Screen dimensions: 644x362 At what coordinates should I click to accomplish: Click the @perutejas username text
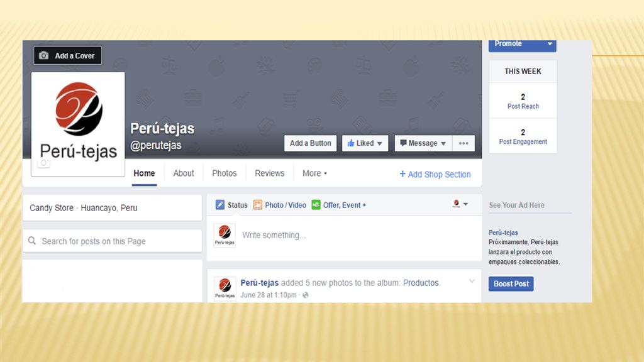(156, 145)
